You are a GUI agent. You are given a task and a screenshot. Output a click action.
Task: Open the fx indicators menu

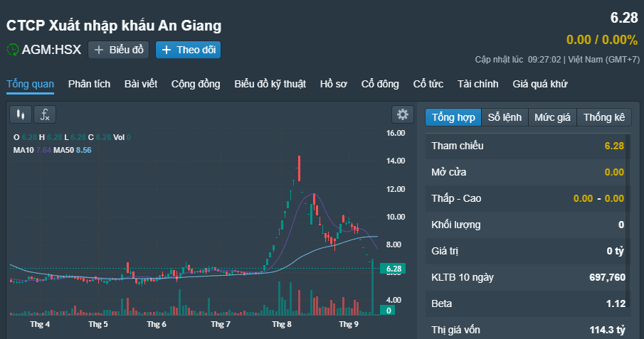pos(45,114)
